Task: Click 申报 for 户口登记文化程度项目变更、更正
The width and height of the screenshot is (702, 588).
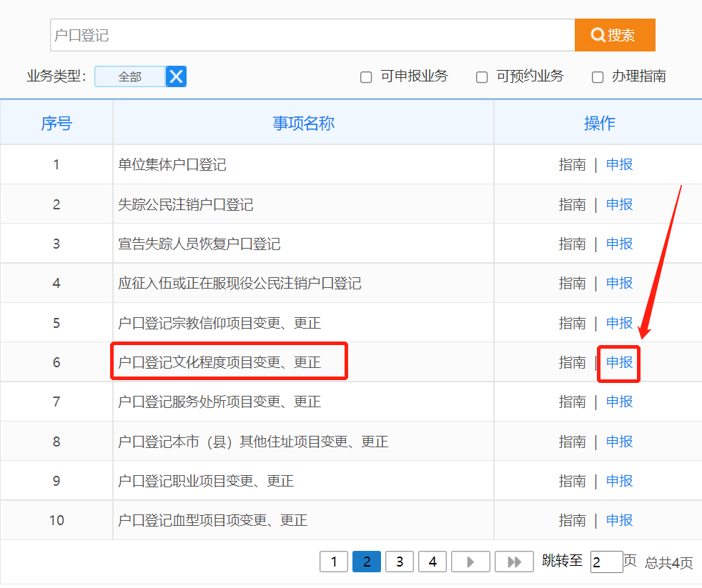Action: (x=619, y=363)
